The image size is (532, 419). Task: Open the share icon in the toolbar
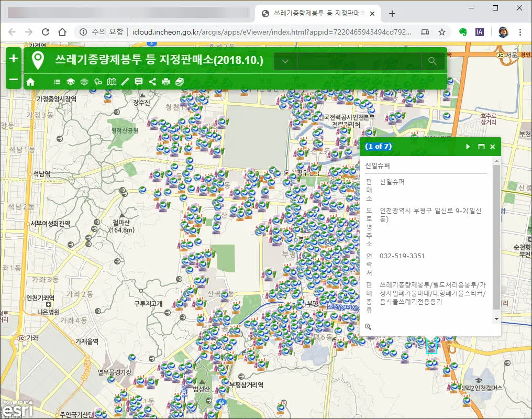tap(152, 81)
